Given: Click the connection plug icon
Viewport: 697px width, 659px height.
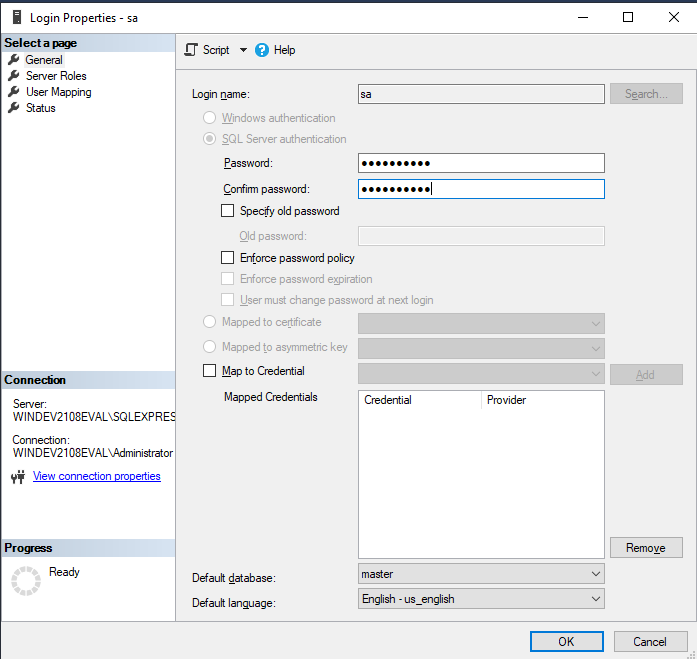Looking at the screenshot, I should [18, 476].
